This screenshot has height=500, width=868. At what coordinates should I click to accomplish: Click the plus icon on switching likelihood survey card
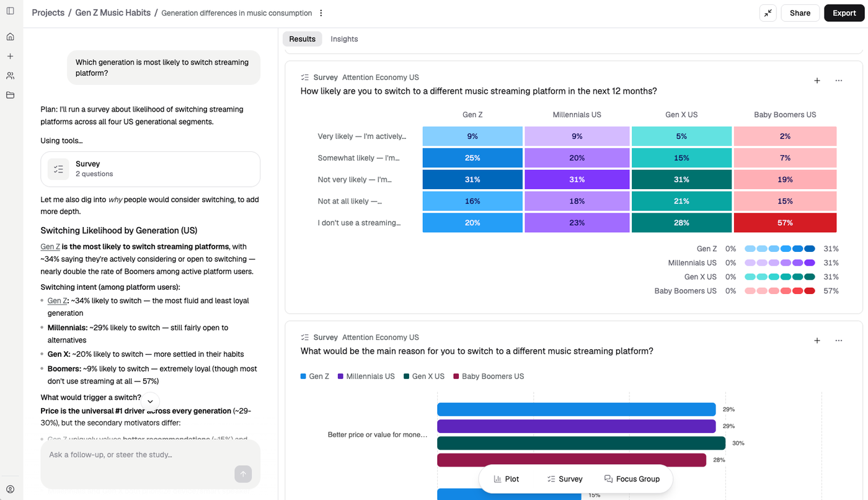coord(817,81)
